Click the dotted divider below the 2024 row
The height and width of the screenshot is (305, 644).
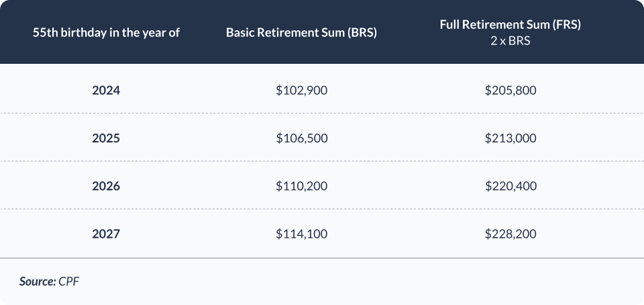322,114
